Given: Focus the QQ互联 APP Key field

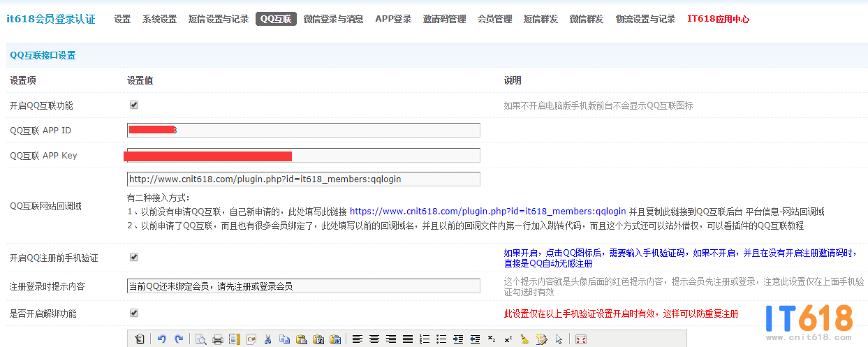Looking at the screenshot, I should point(304,155).
